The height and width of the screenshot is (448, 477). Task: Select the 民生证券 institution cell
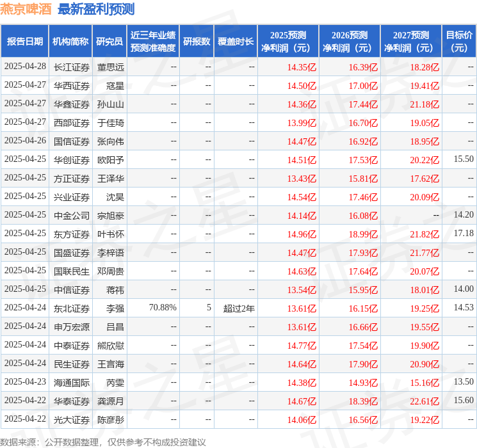click(x=72, y=364)
